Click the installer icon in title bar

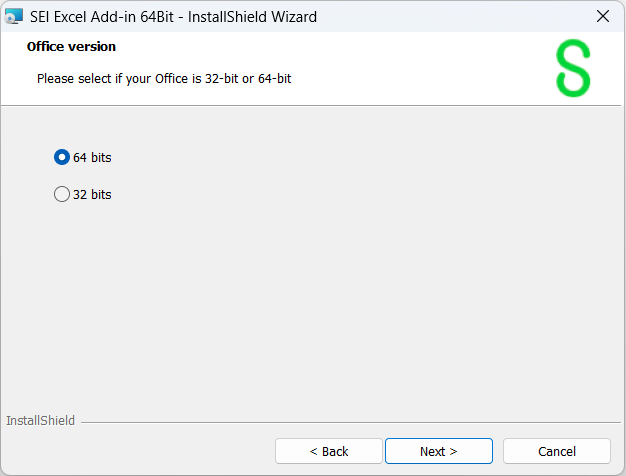point(14,16)
